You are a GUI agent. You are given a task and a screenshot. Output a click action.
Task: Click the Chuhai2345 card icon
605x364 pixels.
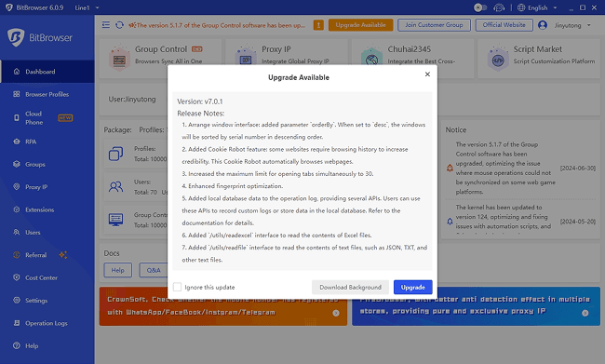tap(371, 58)
